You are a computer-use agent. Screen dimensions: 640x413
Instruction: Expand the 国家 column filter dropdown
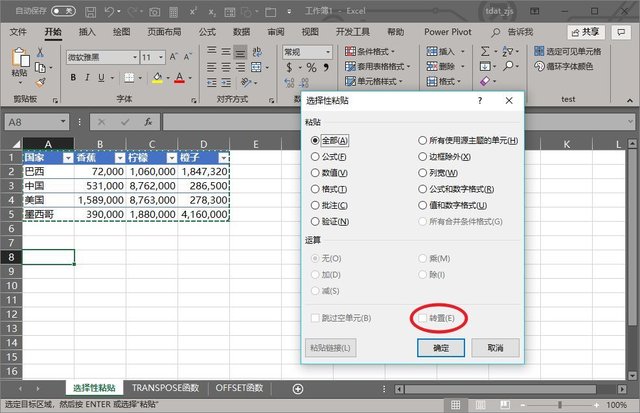click(67, 157)
